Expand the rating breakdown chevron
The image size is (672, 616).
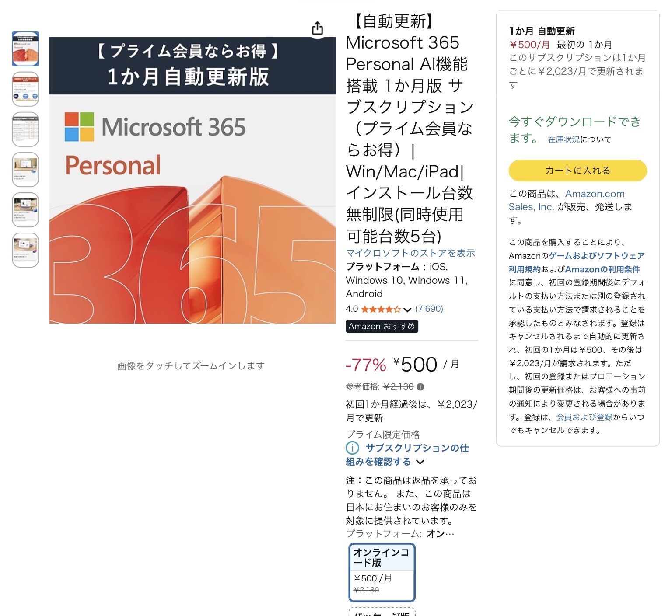pyautogui.click(x=407, y=310)
